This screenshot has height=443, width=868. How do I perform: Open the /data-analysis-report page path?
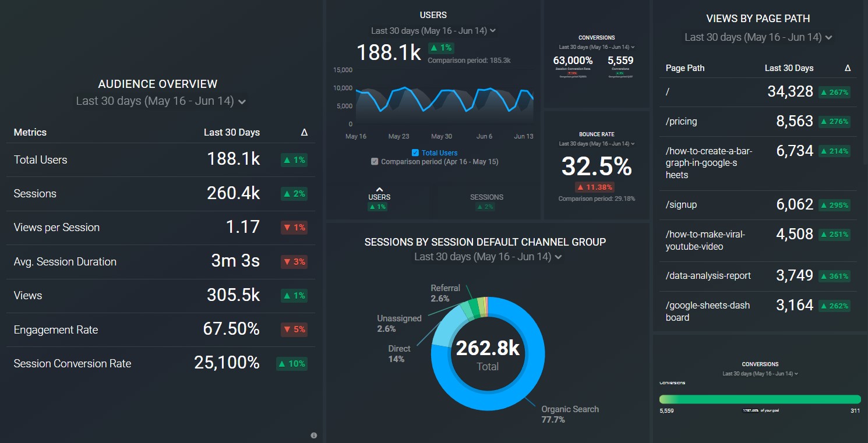[708, 276]
